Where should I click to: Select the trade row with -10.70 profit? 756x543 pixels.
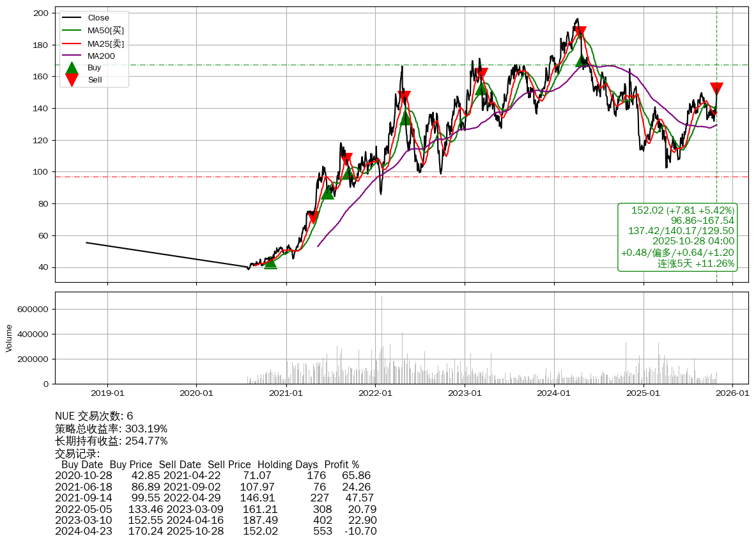click(x=215, y=531)
